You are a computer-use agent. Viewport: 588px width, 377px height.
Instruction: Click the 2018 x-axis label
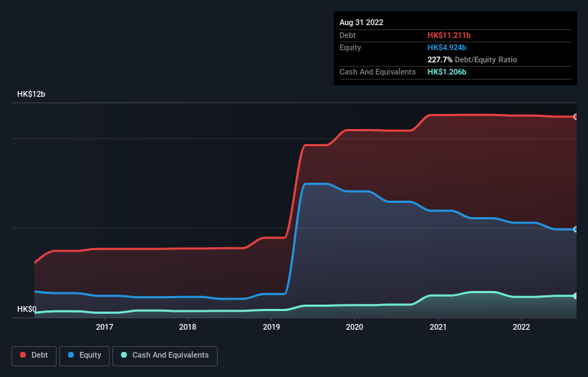tap(188, 327)
